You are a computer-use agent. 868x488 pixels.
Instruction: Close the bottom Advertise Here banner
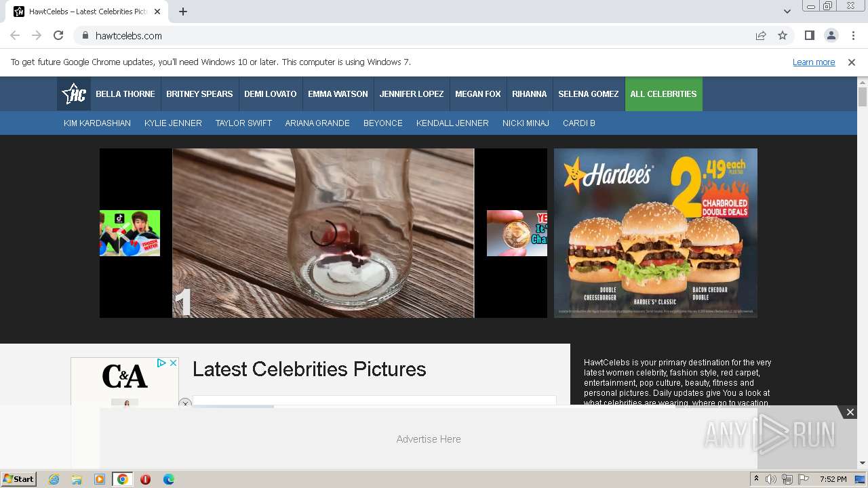[x=850, y=412]
